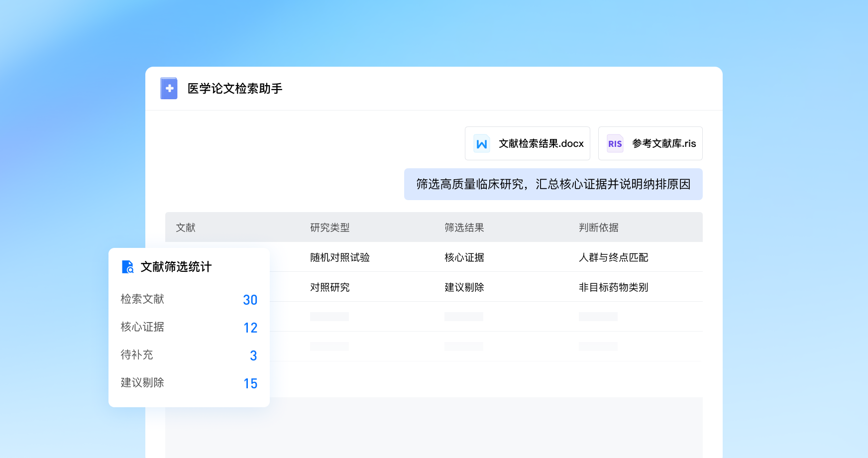Screen dimensions: 868x458
Task: Click the Word document W icon
Action: pos(482,143)
